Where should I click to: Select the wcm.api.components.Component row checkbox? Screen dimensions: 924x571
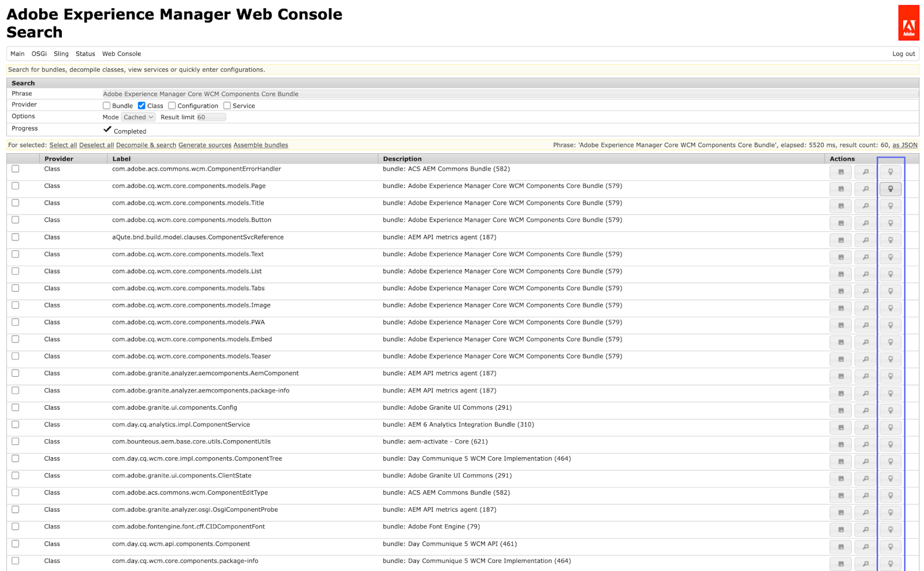pyautogui.click(x=15, y=544)
